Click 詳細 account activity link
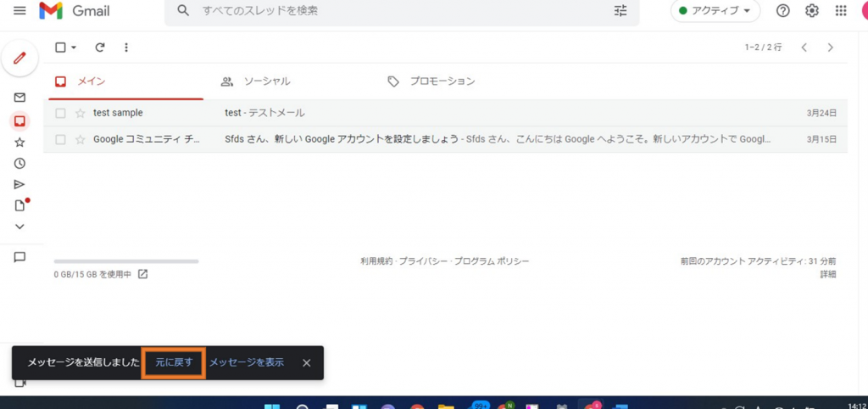 828,274
